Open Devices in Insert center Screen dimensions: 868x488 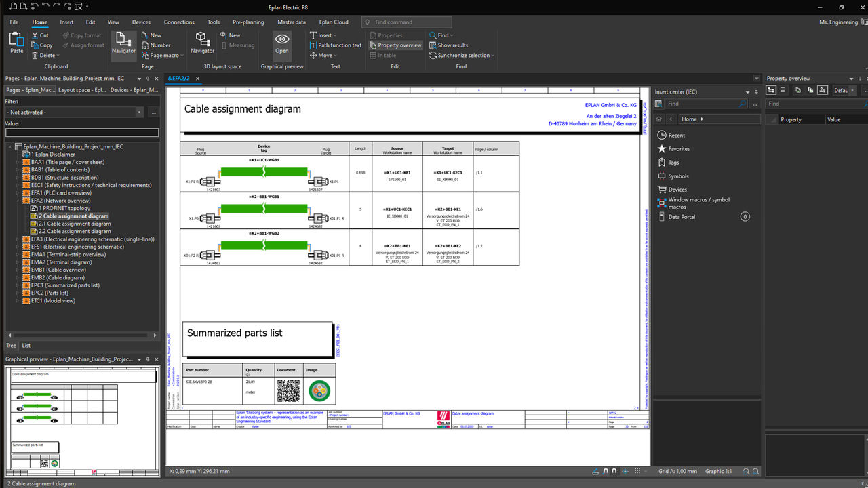tap(677, 190)
